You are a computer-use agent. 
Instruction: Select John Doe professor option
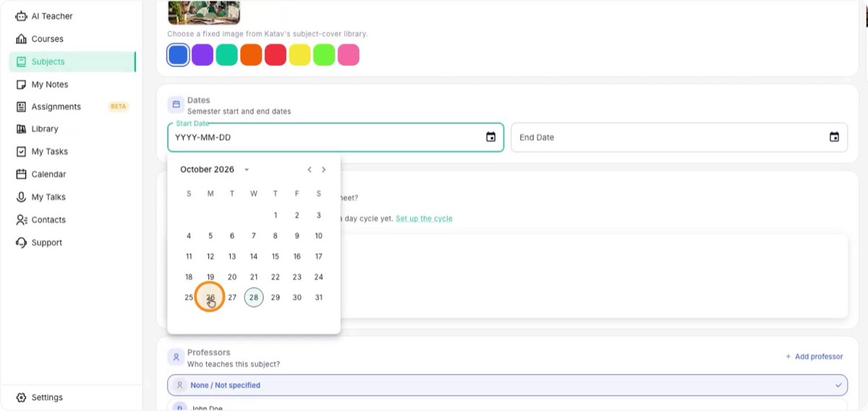tap(507, 406)
